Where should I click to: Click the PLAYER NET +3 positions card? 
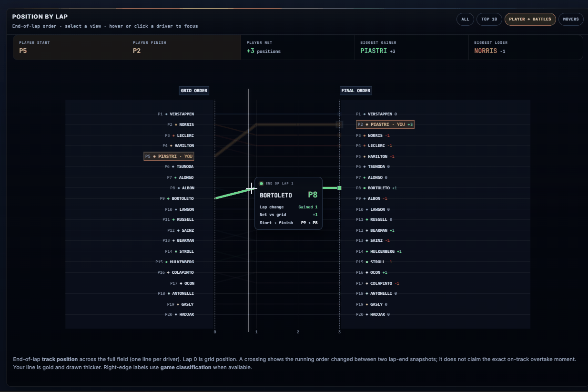(x=298, y=47)
